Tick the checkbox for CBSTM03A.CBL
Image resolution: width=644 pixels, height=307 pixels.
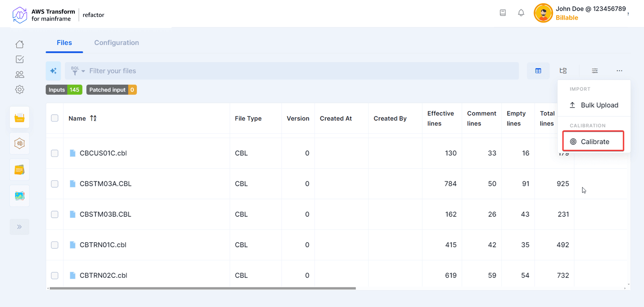coord(55,184)
